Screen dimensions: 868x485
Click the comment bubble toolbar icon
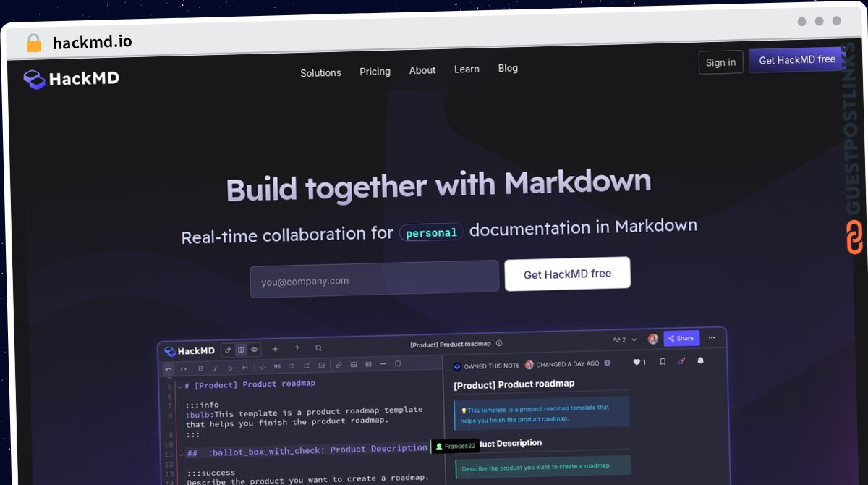(x=398, y=364)
